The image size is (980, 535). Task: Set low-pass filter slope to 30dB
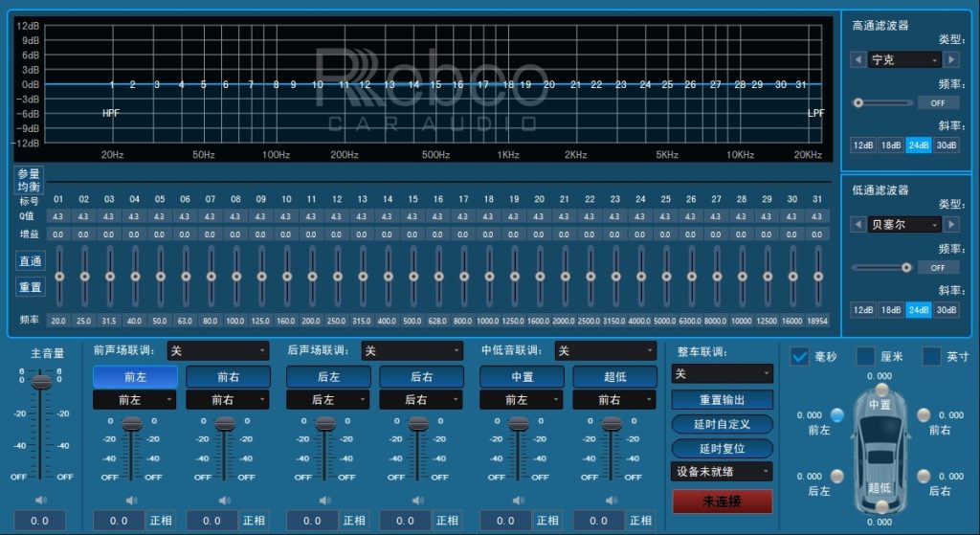coord(947,310)
